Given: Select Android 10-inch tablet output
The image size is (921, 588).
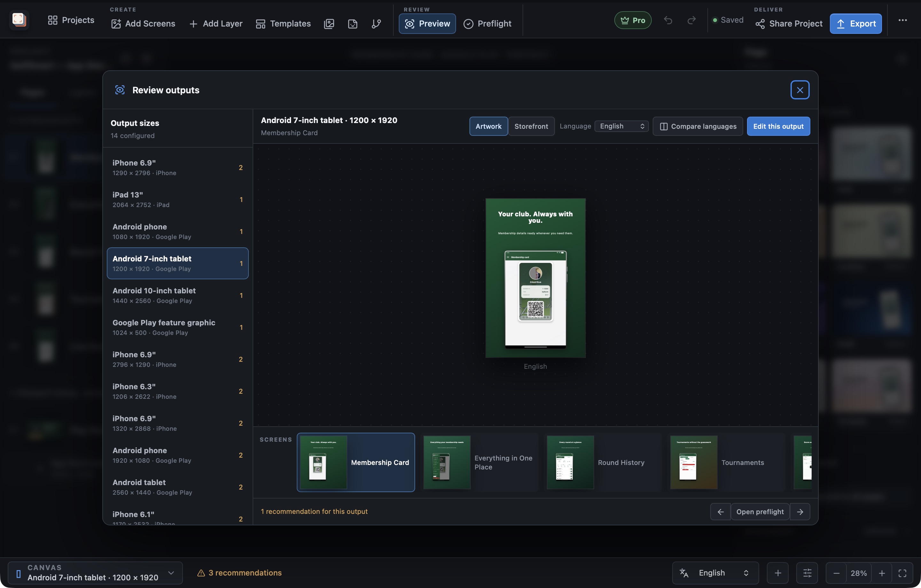Looking at the screenshot, I should (177, 296).
